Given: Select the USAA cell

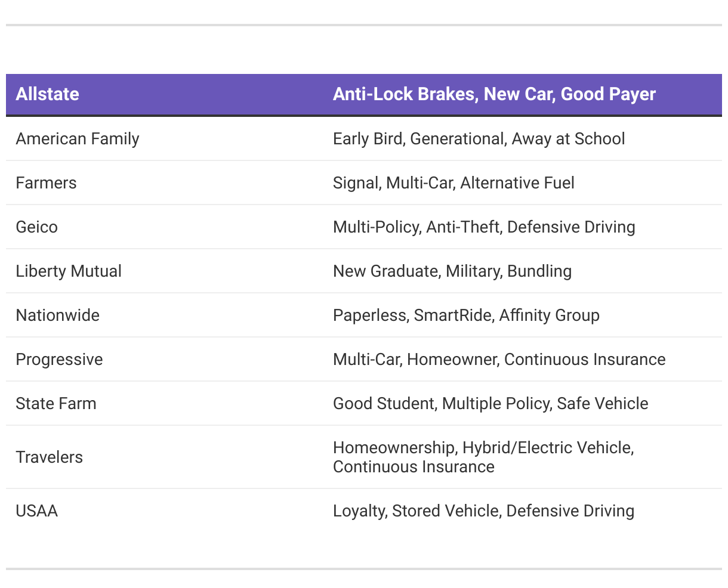Looking at the screenshot, I should tap(37, 511).
